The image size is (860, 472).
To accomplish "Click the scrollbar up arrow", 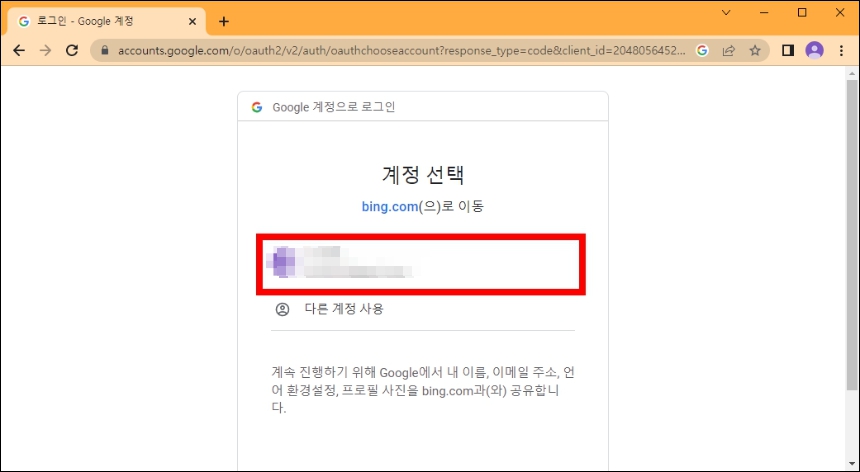I will [852, 73].
